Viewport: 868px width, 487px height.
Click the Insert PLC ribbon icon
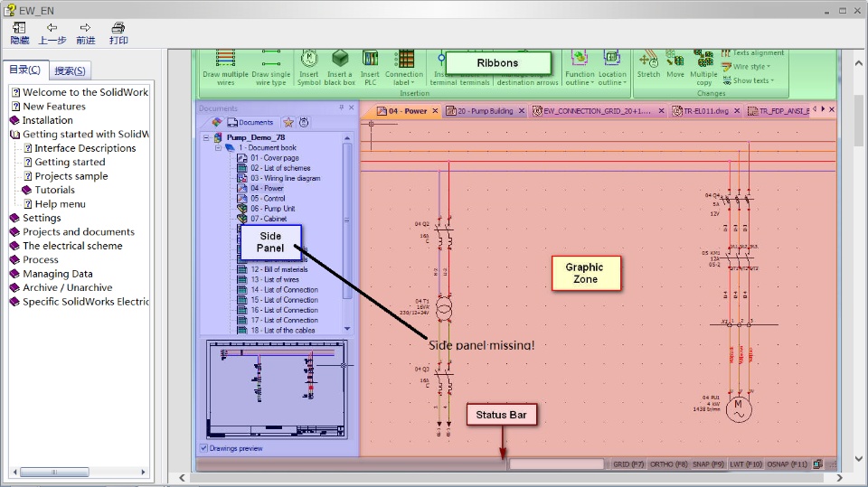pyautogui.click(x=370, y=58)
